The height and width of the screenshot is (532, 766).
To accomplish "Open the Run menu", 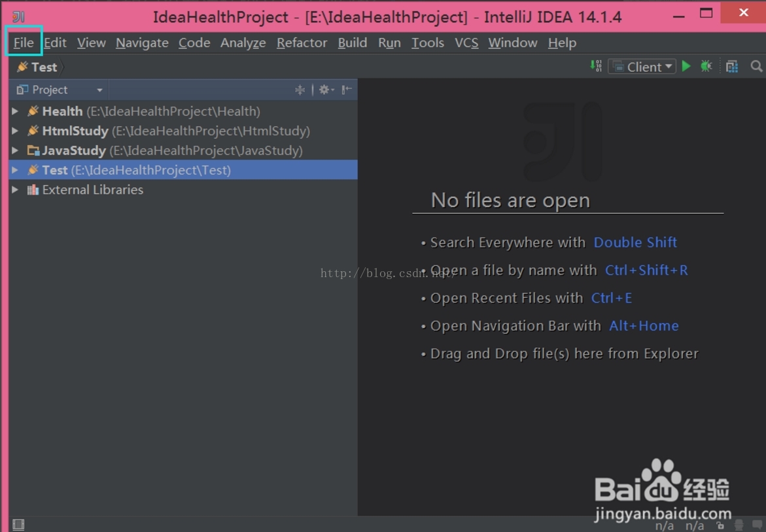I will click(389, 42).
